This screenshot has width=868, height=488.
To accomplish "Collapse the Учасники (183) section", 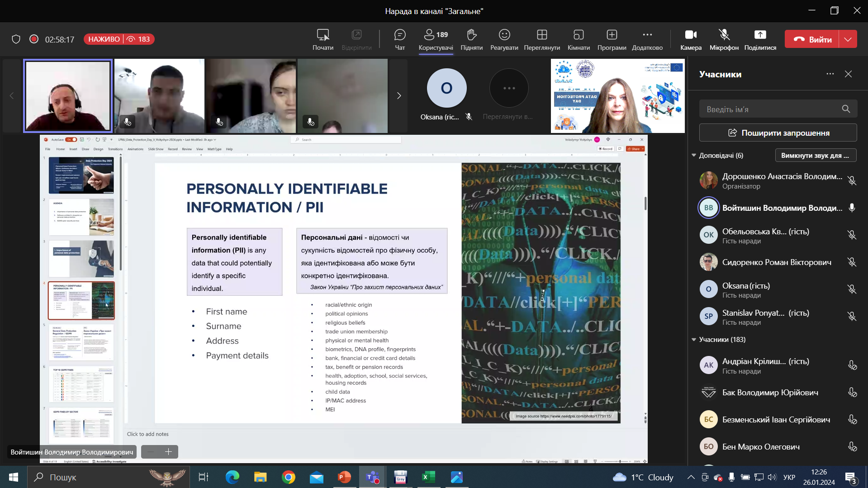I will 694,340.
